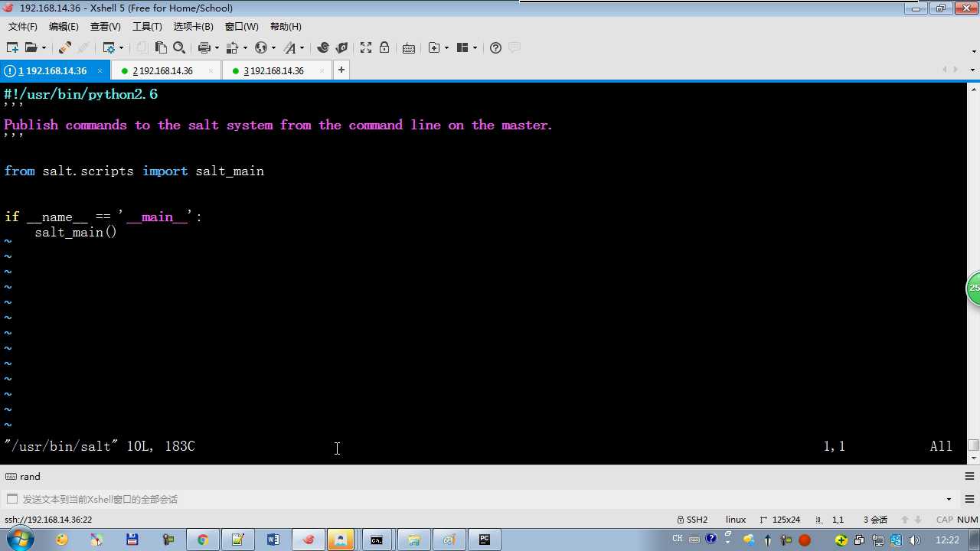Open the 选项卡(B) menu

(194, 26)
